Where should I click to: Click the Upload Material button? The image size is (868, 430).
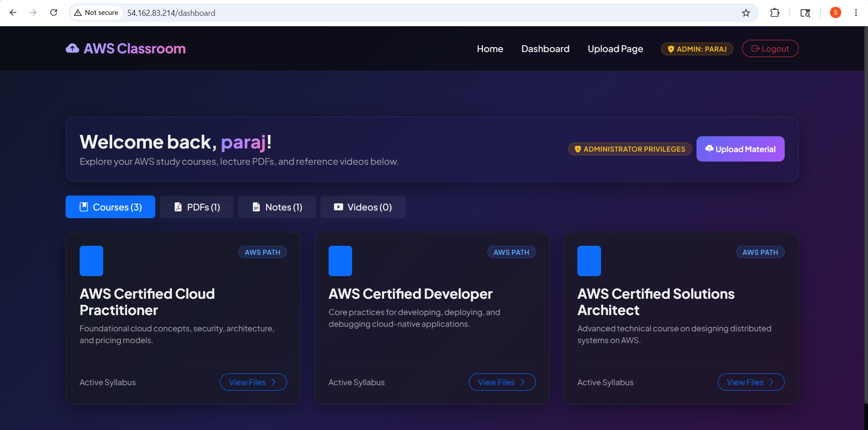tap(740, 149)
